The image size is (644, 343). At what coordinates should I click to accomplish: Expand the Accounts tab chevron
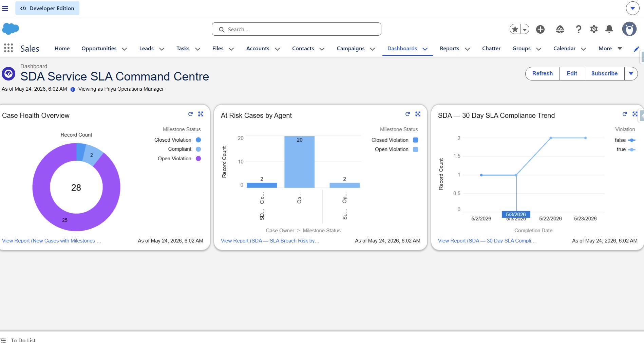click(278, 49)
